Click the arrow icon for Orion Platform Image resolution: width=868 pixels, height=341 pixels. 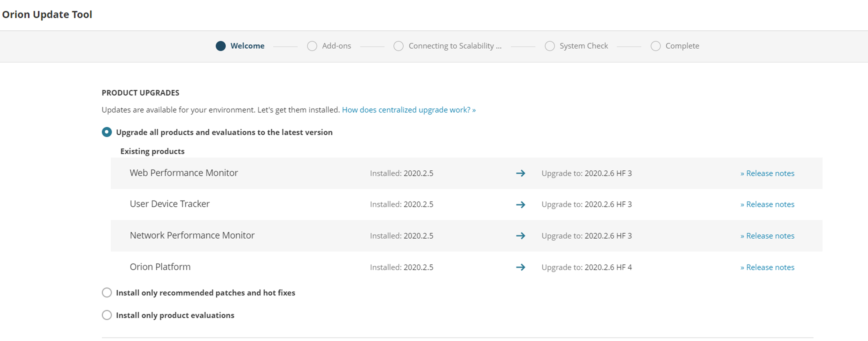520,267
